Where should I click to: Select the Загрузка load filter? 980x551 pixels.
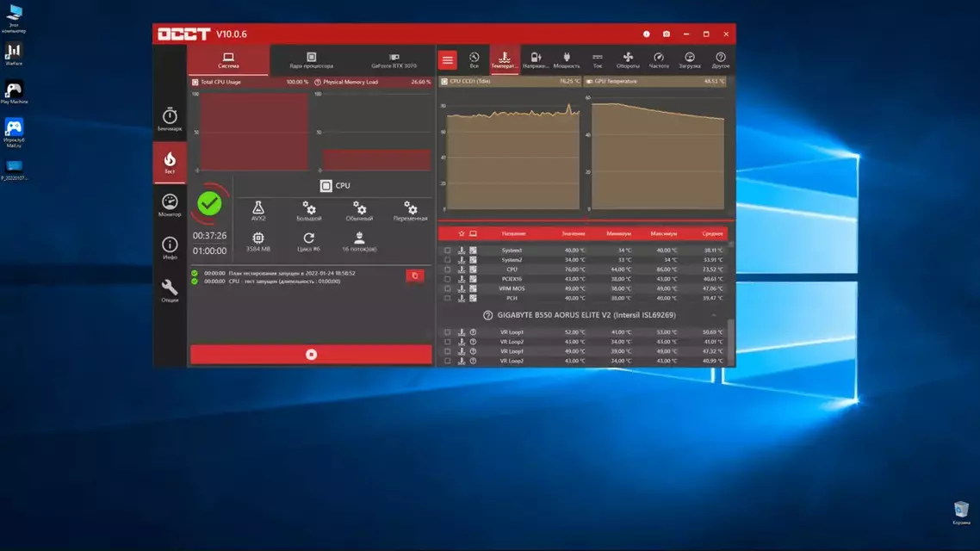690,60
